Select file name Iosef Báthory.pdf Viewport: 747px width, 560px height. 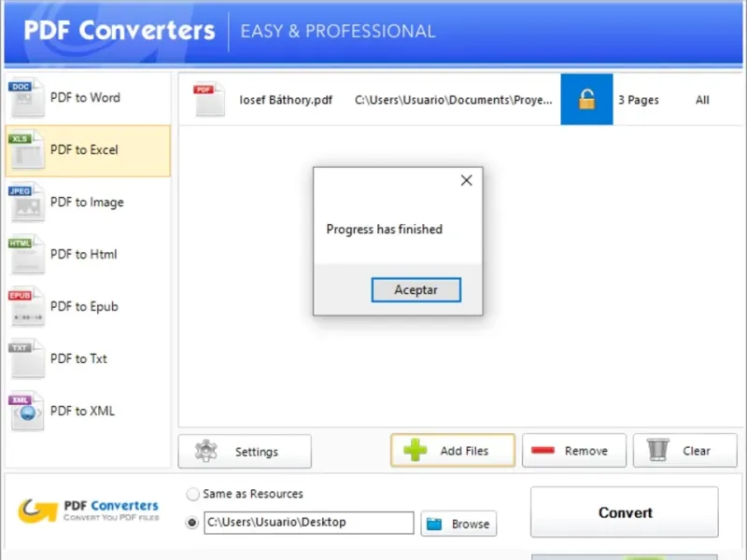pyautogui.click(x=286, y=100)
